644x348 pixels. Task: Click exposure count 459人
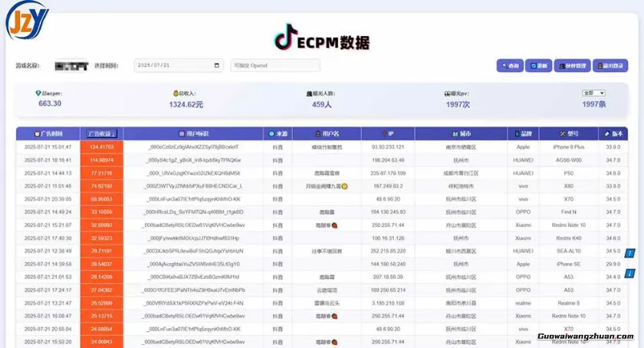point(321,104)
